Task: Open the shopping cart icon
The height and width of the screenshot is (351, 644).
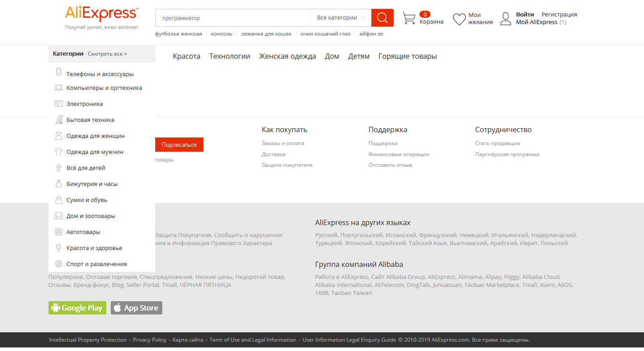Action: coord(409,18)
